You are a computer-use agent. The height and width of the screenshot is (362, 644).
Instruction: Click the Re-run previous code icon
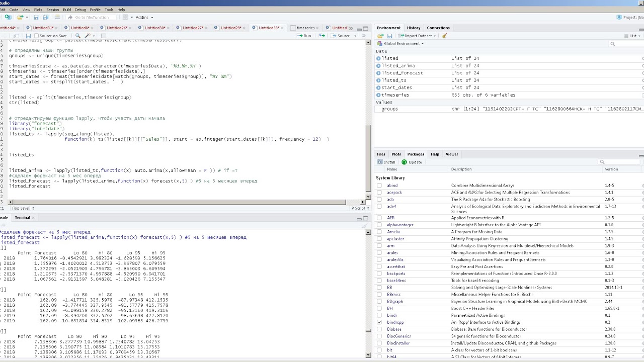pyautogui.click(x=322, y=36)
